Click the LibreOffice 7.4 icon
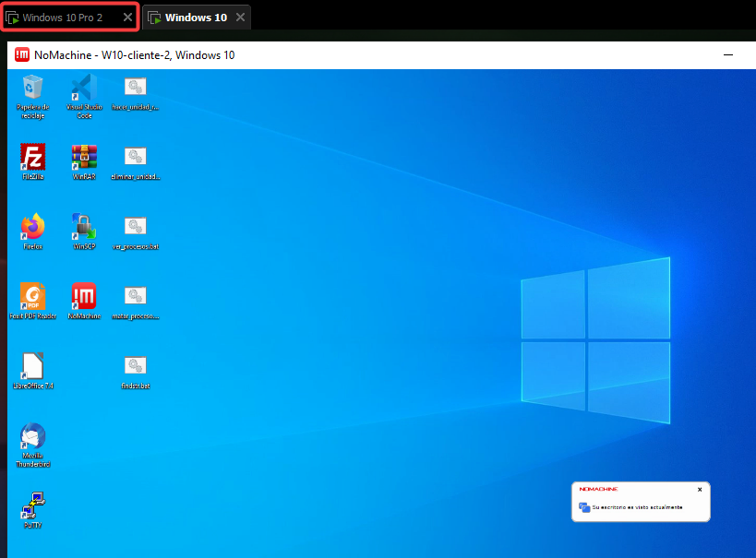756x558 pixels. click(33, 366)
